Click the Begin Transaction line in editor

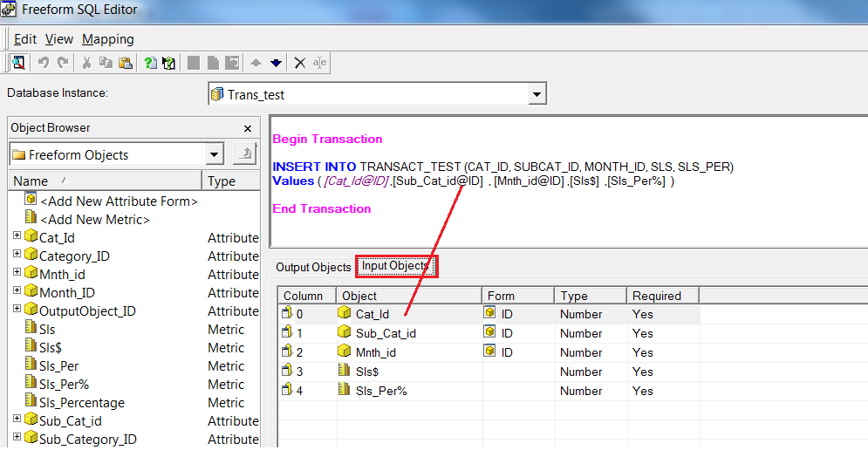pyautogui.click(x=327, y=139)
